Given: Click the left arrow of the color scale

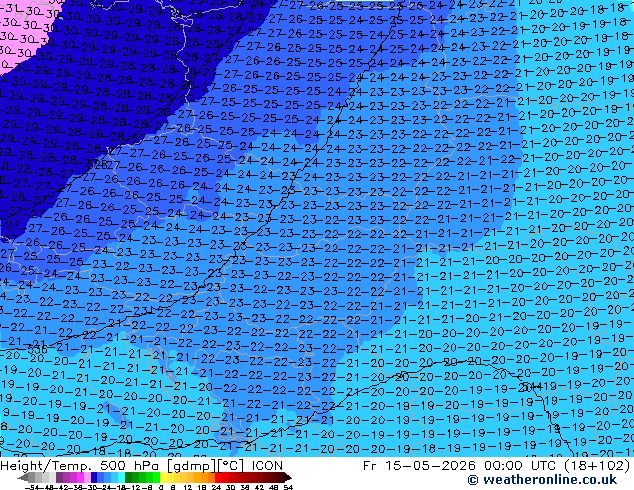Looking at the screenshot, I should tap(22, 477).
